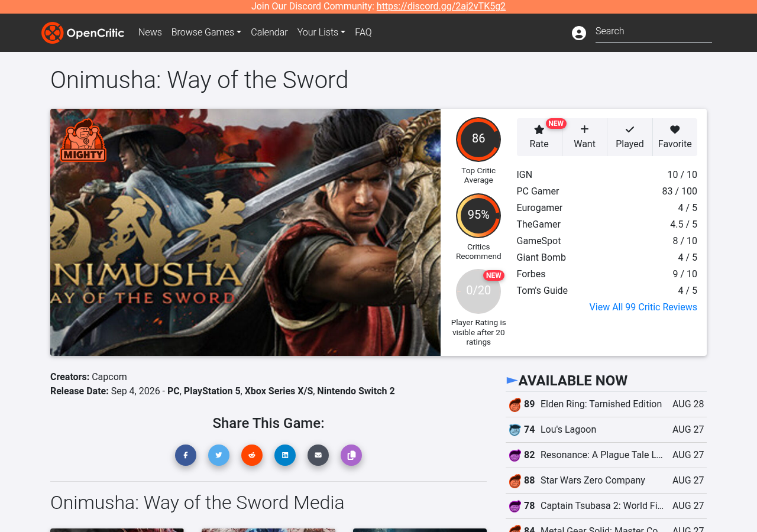
Task: Open the Giant Bomb review
Action: pyautogui.click(x=607, y=258)
